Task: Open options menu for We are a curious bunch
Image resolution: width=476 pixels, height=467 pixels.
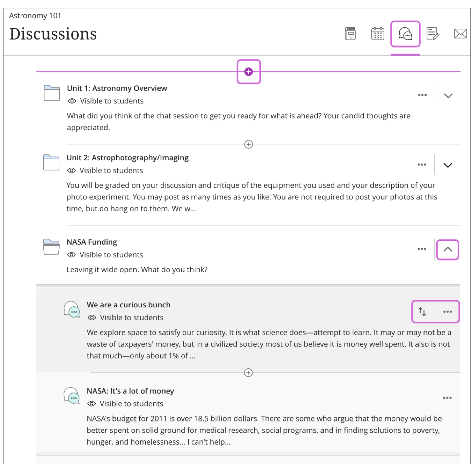Action: coord(447,311)
